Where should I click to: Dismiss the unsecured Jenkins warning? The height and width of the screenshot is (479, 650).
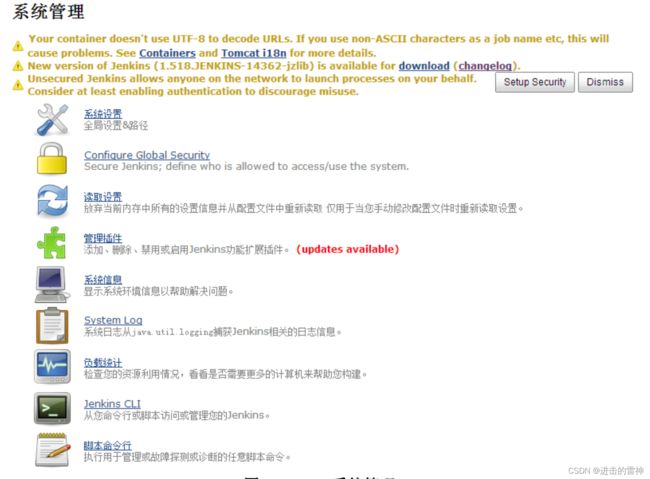click(x=605, y=82)
